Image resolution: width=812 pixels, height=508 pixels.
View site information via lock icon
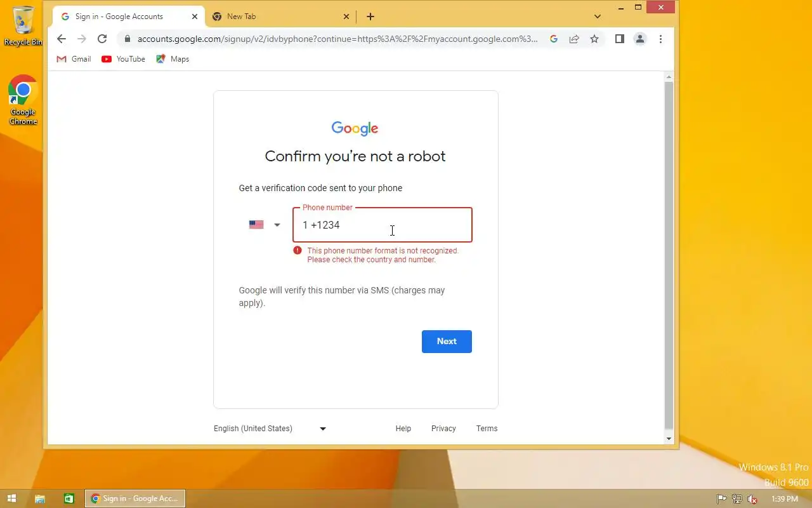point(128,39)
